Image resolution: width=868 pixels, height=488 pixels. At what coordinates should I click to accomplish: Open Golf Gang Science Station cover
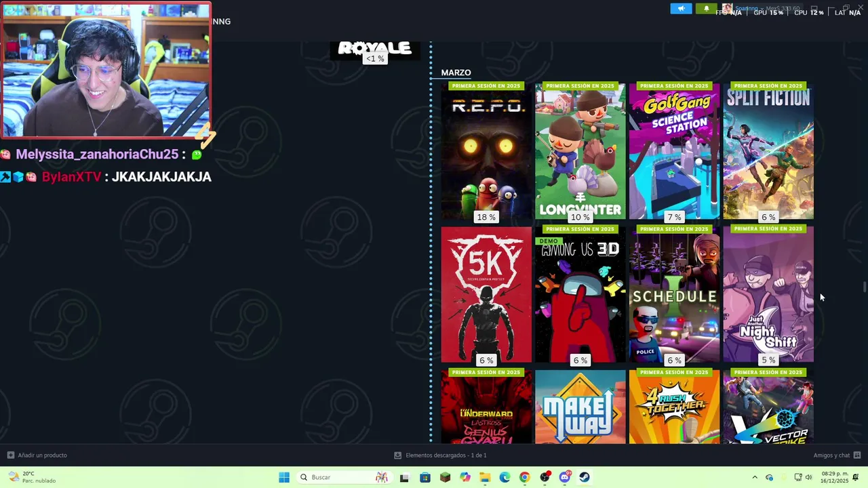(674, 150)
